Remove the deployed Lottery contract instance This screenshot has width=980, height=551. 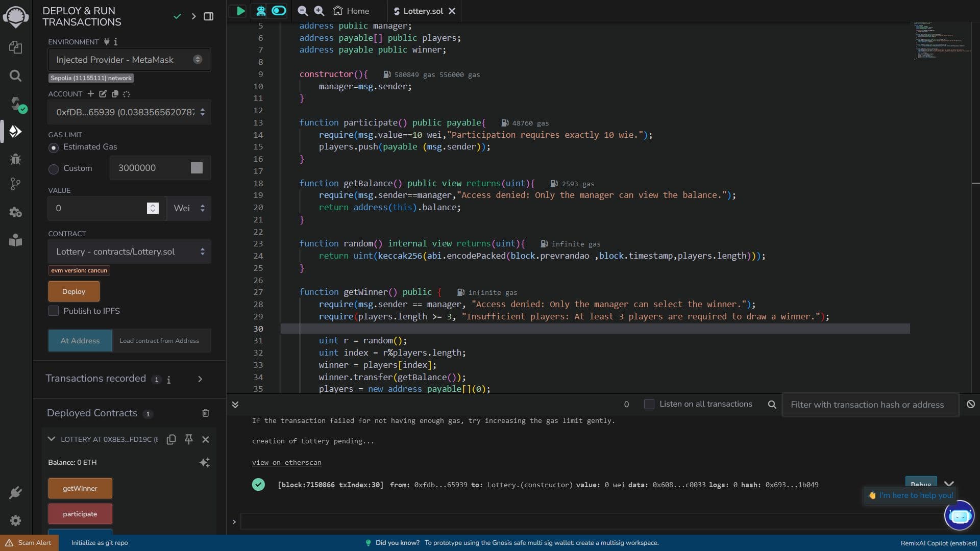pos(206,439)
